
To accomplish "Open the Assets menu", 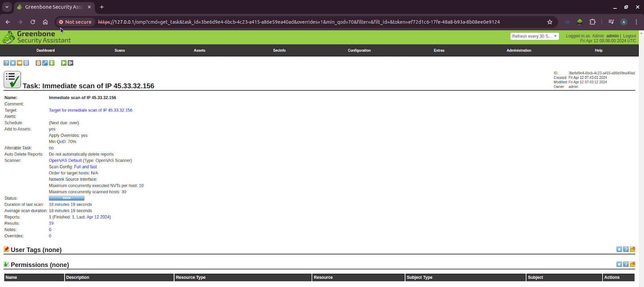I will pos(200,50).
